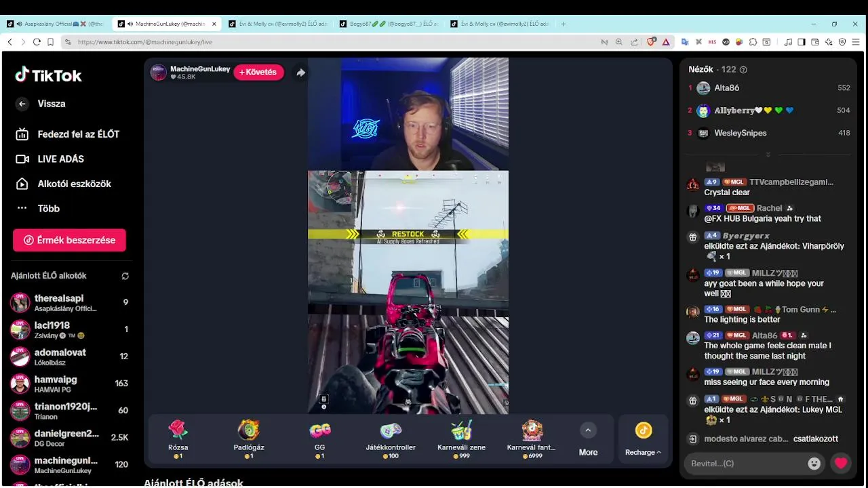Refresh the Ajánlott ÉLŐ alkotók list
868x488 pixels.
tap(125, 276)
